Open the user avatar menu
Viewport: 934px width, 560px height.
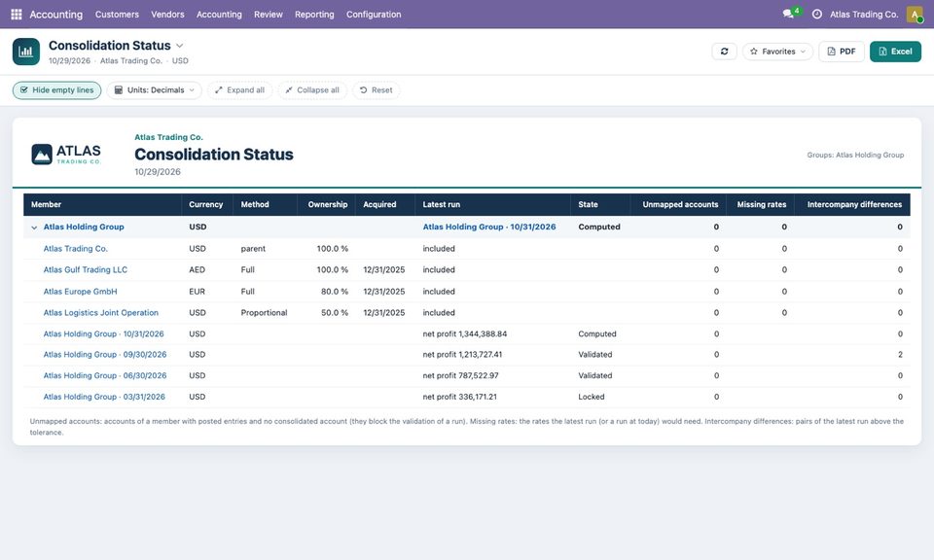click(x=915, y=15)
